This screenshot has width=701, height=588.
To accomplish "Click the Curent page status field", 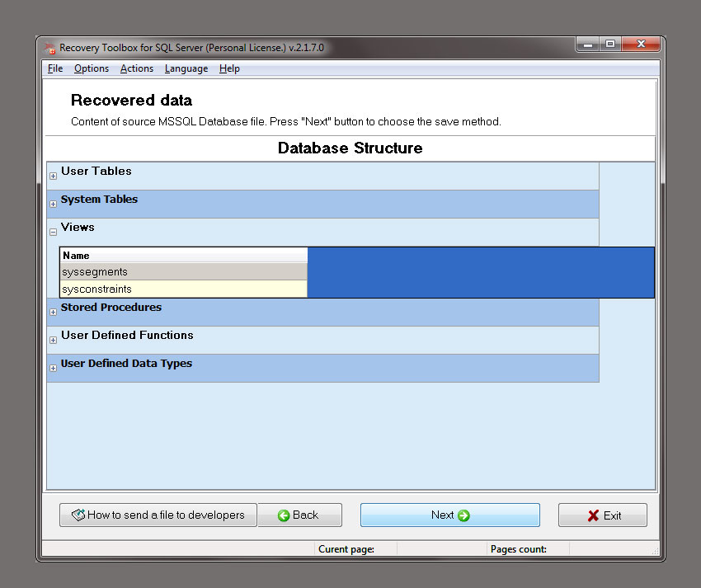I will click(x=355, y=549).
